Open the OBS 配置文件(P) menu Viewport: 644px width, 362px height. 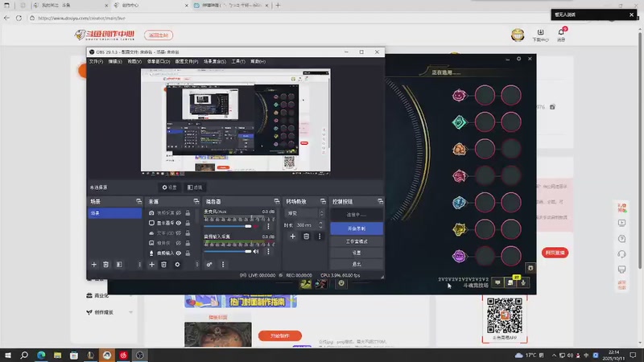tap(187, 62)
